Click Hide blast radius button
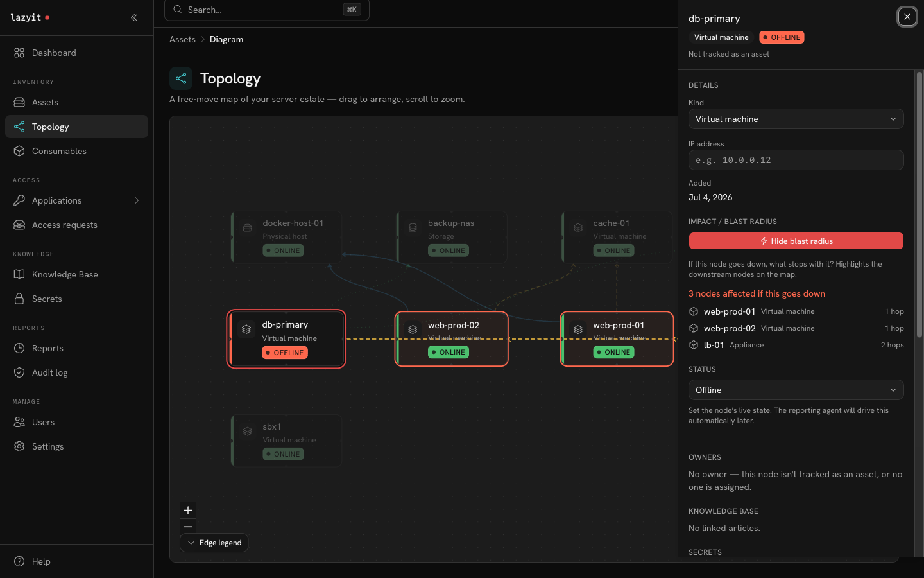The width and height of the screenshot is (924, 578). pos(796,241)
